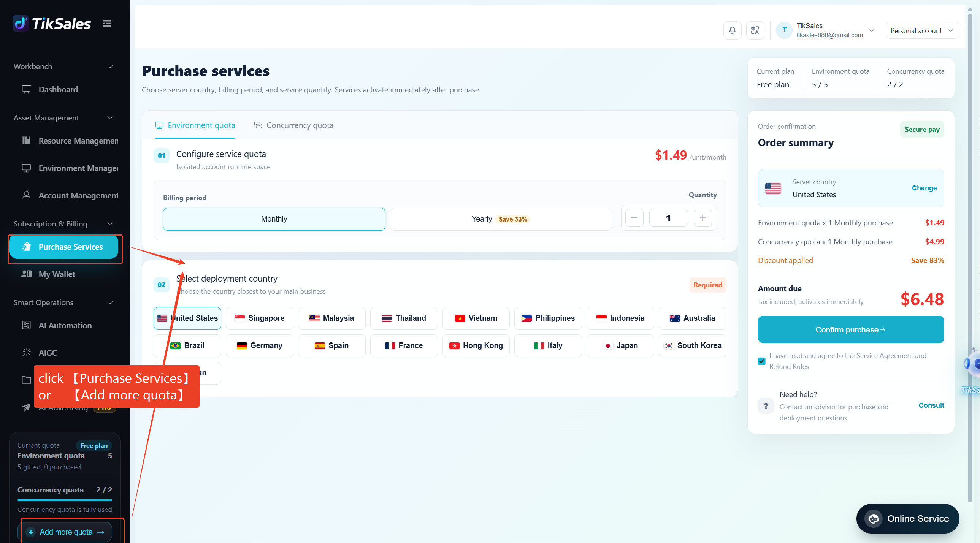
Task: Uncheck the Service Agreement checkbox
Action: click(761, 361)
